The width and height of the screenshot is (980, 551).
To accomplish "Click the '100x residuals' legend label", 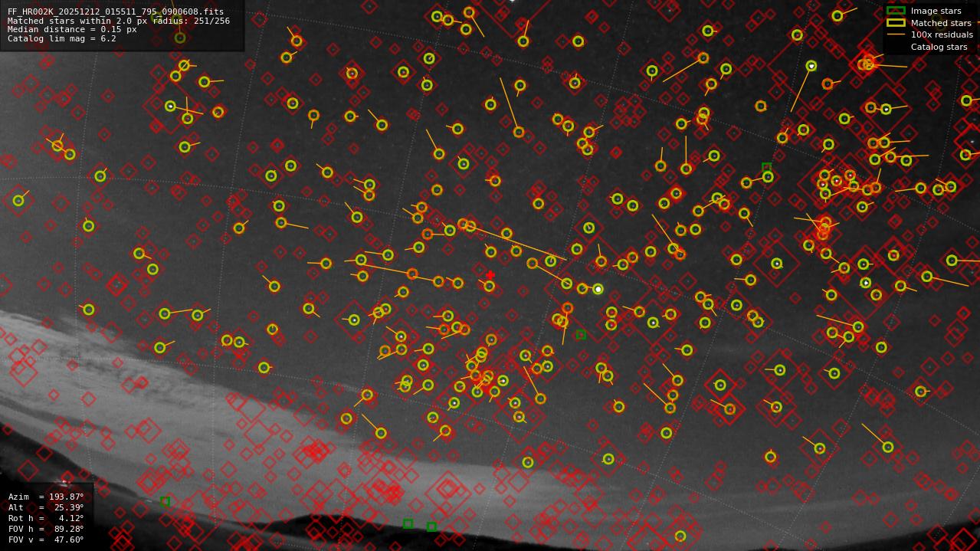I will 942,34.
